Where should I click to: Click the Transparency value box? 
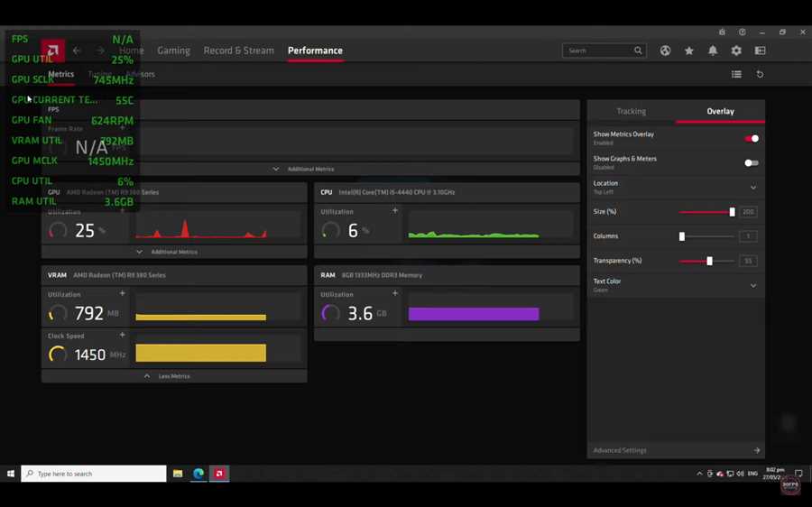point(748,261)
